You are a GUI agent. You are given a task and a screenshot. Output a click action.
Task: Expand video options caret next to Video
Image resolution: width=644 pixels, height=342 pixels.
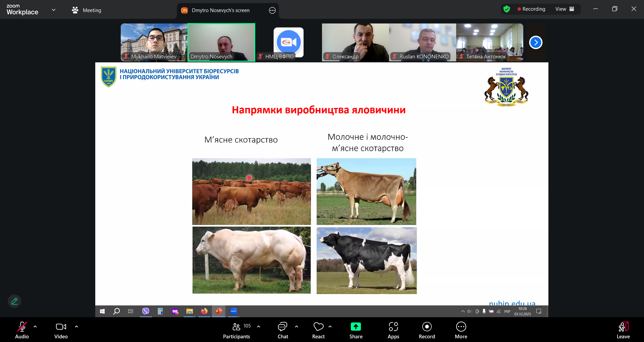point(76,326)
